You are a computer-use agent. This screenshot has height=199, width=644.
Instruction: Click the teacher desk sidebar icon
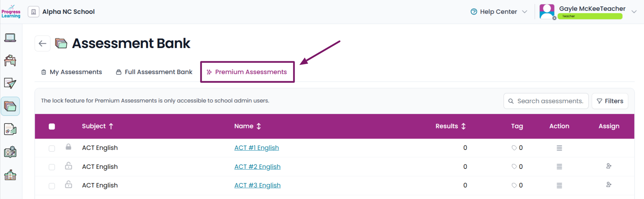(10, 61)
